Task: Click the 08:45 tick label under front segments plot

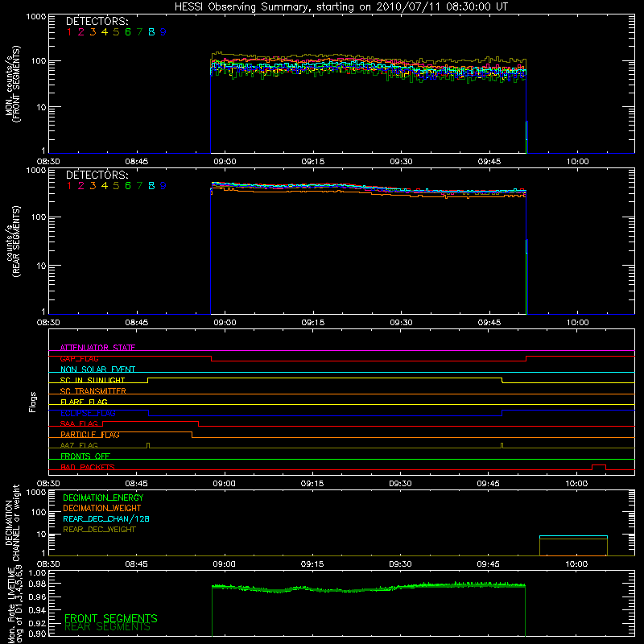Action: click(137, 162)
